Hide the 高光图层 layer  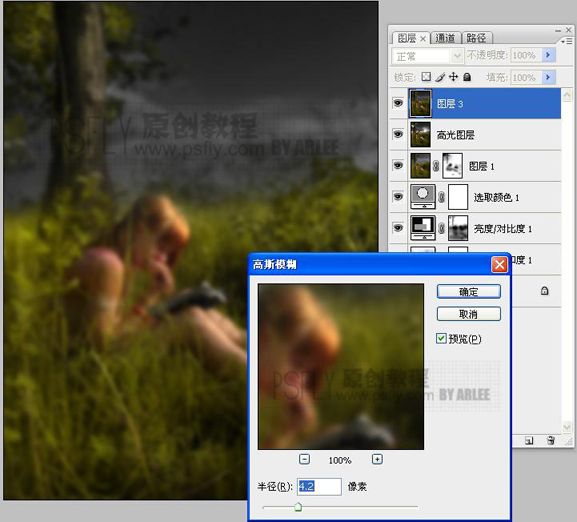coord(398,134)
